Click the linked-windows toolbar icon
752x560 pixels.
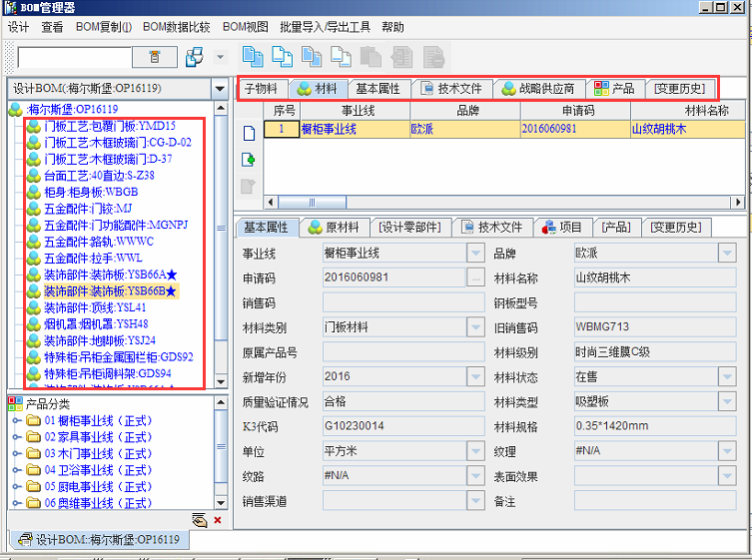(196, 57)
